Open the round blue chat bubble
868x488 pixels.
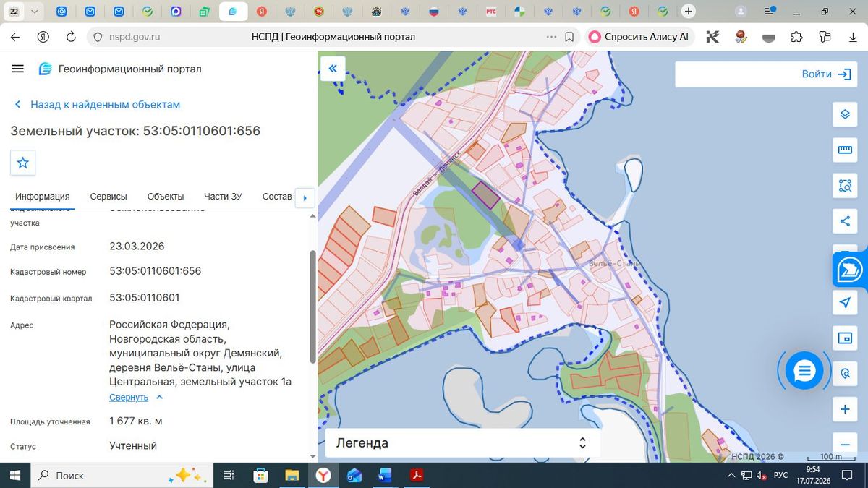tap(804, 371)
